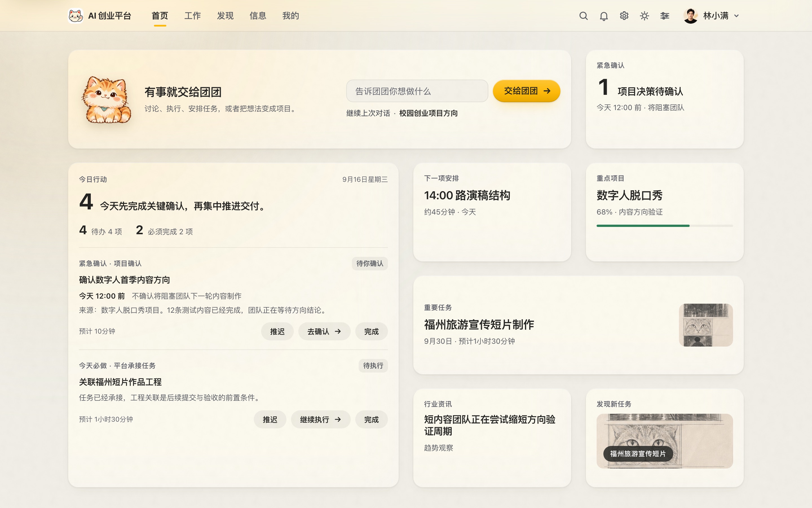Expand the 林小满 account dropdown chevron
Viewport: 812px width, 508px height.
pos(736,16)
